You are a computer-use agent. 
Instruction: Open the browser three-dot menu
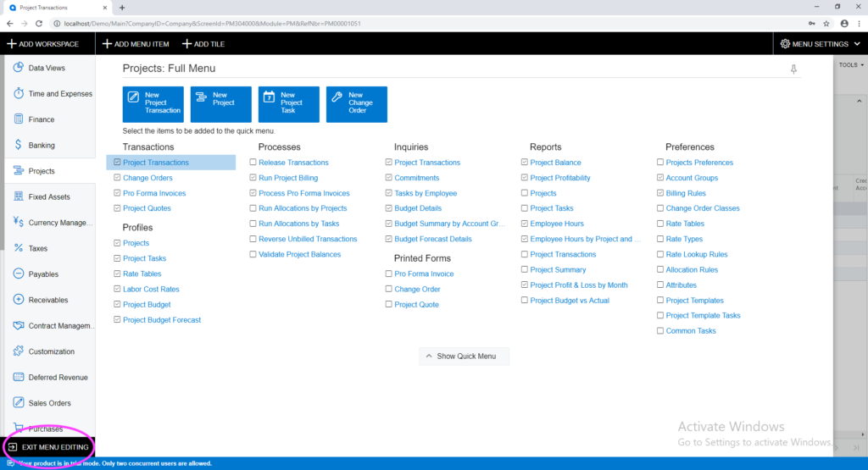pos(860,23)
